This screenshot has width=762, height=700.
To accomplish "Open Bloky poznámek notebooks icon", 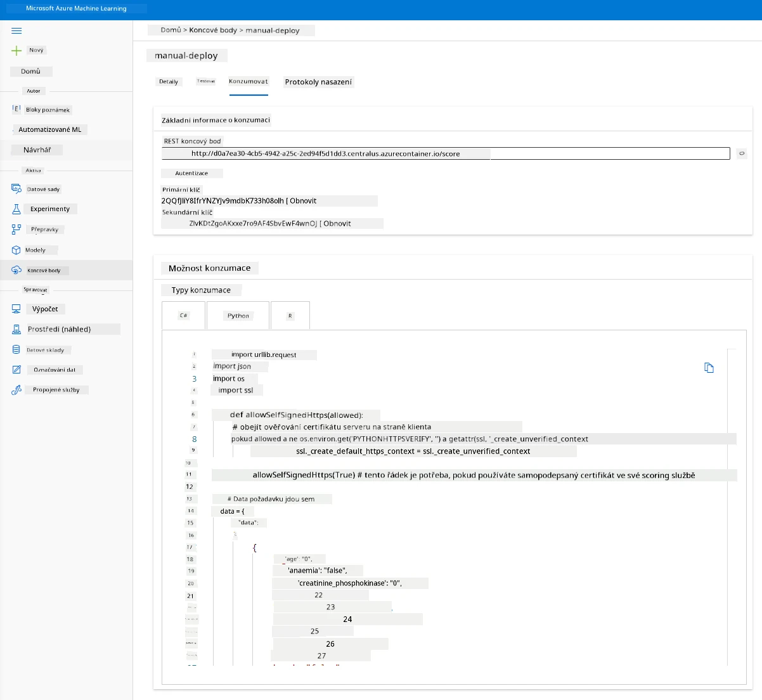I will (x=16, y=109).
